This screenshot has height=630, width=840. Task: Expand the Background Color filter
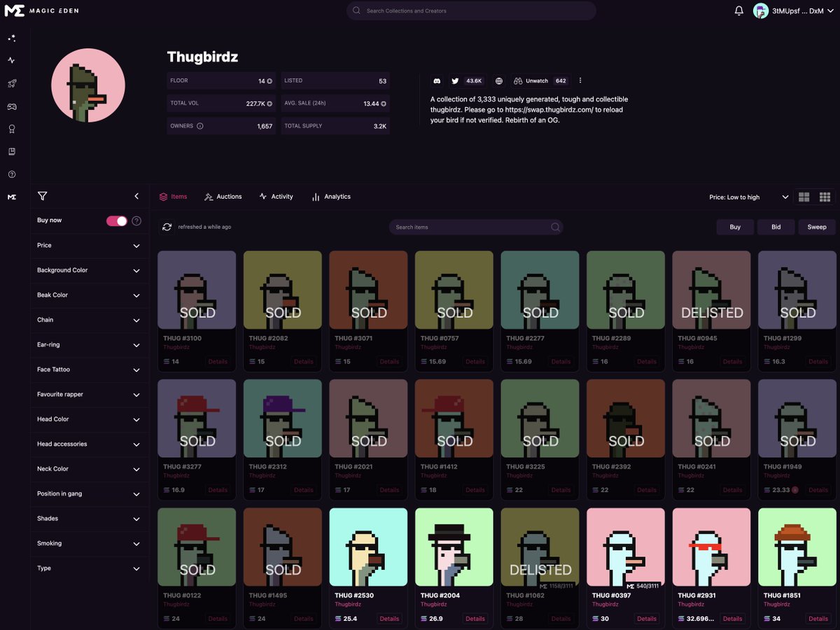tap(89, 270)
